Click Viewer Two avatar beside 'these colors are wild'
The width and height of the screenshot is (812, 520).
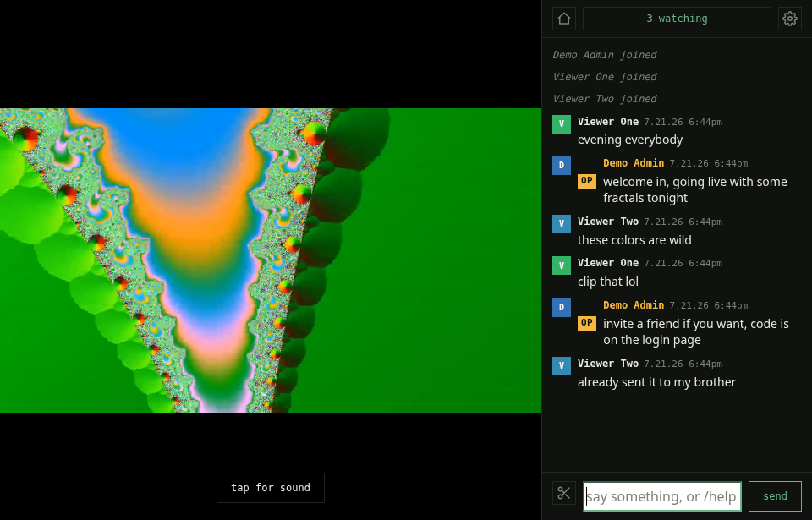(562, 224)
